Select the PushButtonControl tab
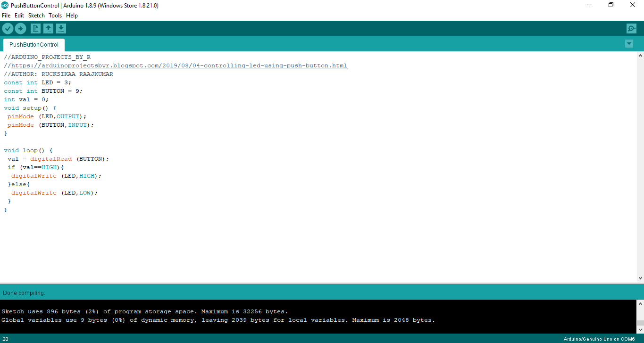644x343 pixels. 34,45
